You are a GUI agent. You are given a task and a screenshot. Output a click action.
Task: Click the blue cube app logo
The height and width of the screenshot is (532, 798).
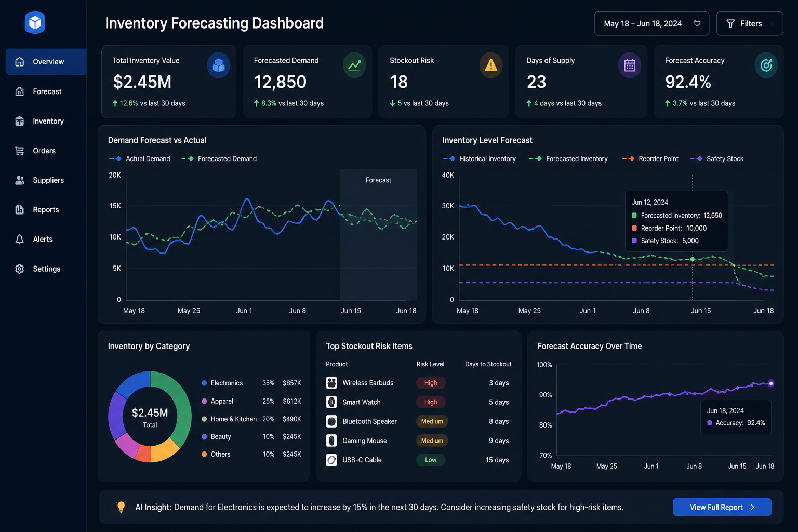35,22
